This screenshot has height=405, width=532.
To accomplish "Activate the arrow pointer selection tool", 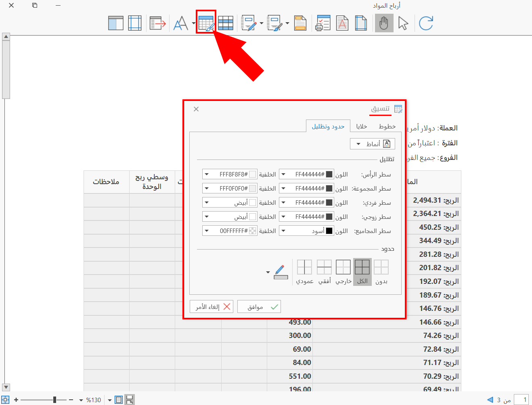I will pos(403,23).
